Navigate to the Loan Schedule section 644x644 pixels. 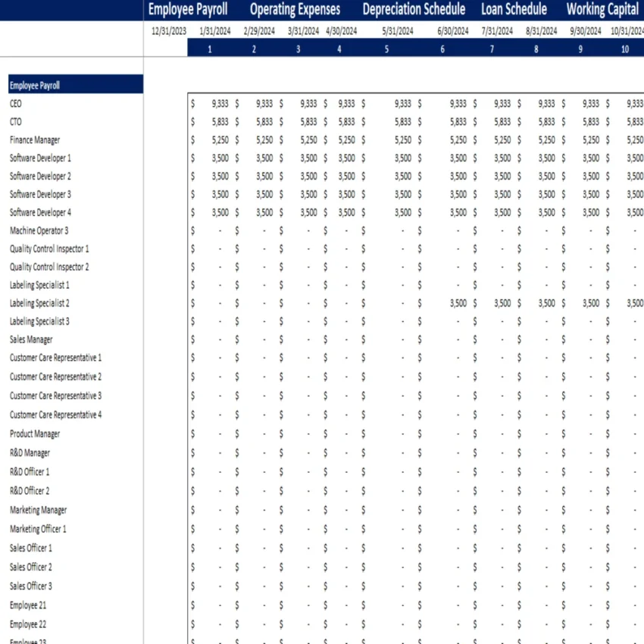pos(514,9)
